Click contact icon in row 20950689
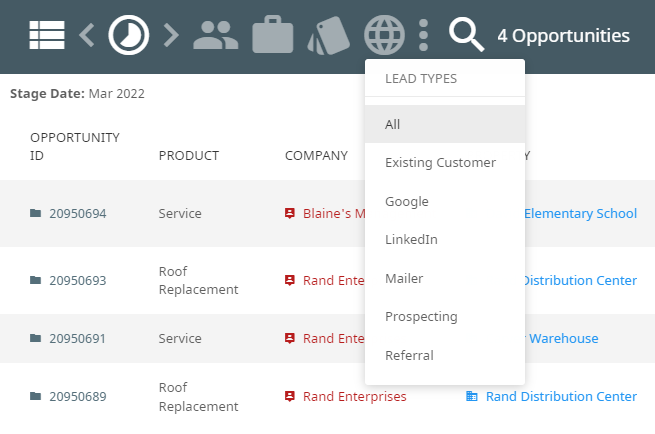The height and width of the screenshot is (434, 655). (x=289, y=396)
